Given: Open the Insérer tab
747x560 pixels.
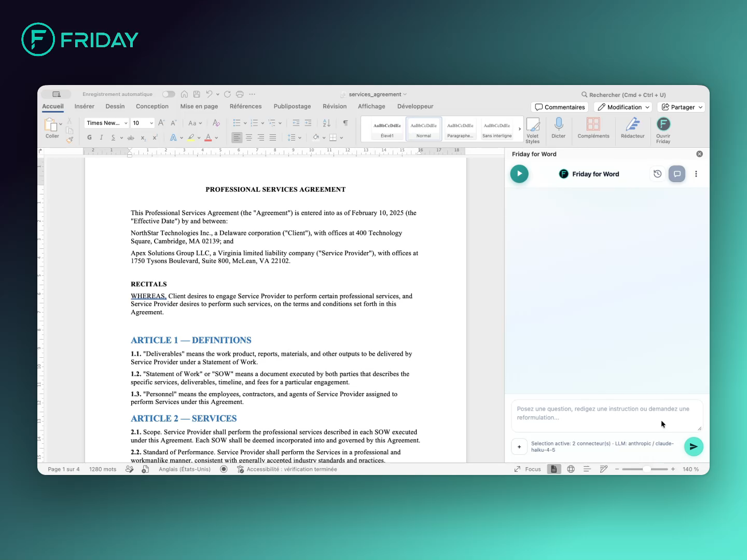Looking at the screenshot, I should coord(84,106).
